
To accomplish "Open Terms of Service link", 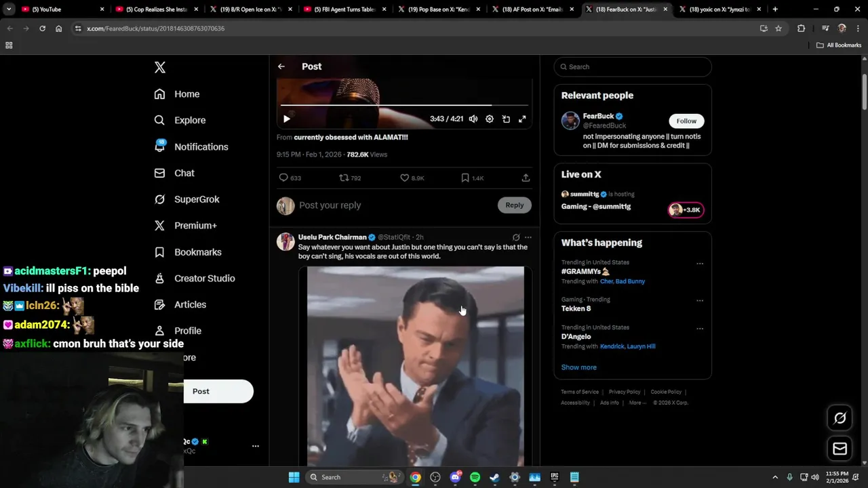I will [580, 392].
